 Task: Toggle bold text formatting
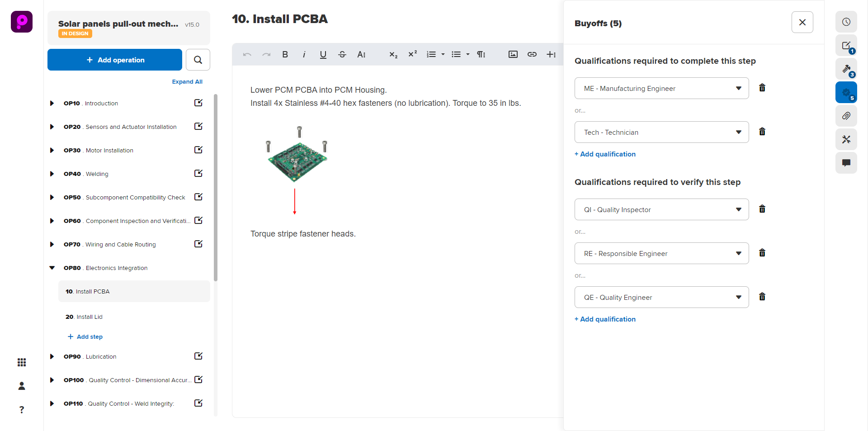pyautogui.click(x=285, y=54)
